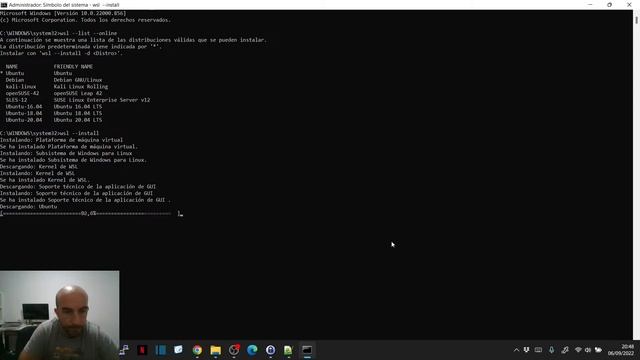The height and width of the screenshot is (360, 640).
Task: Open Microsoft Edge from the taskbar
Action: (x=252, y=350)
